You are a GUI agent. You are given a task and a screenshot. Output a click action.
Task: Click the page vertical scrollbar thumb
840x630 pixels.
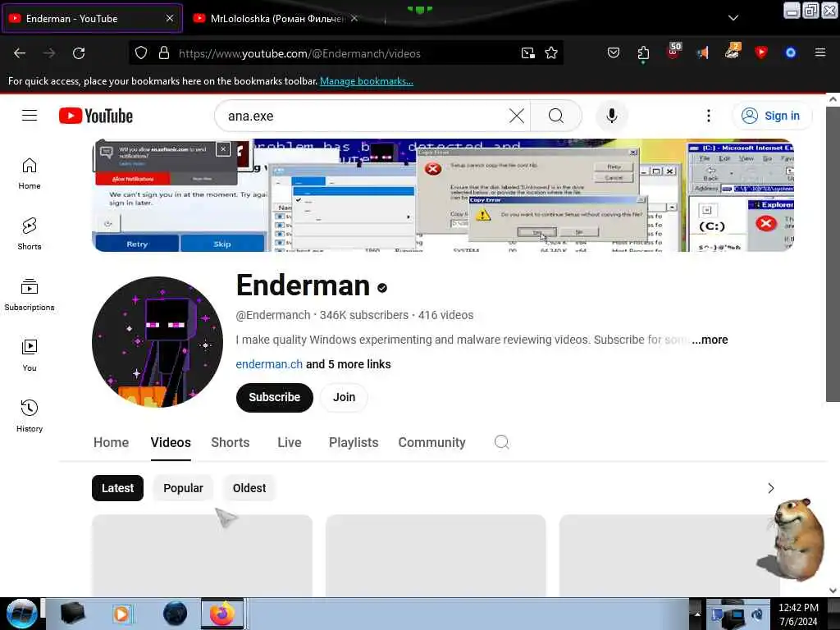point(833,253)
